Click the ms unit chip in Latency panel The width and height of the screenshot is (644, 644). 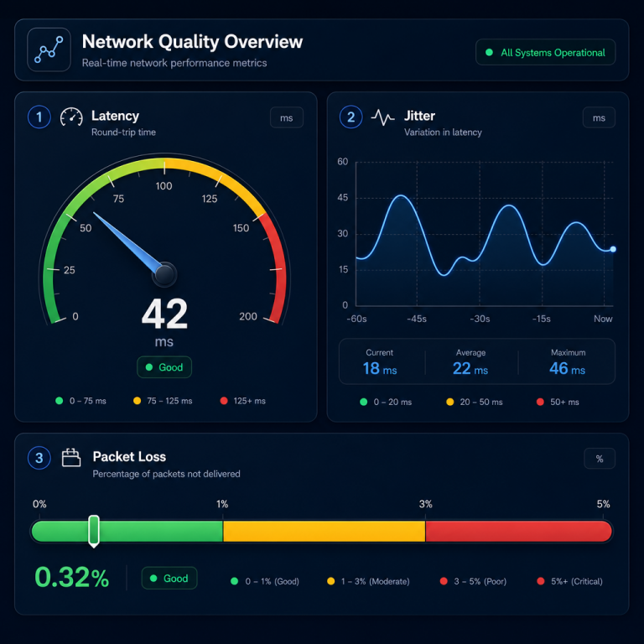(287, 118)
